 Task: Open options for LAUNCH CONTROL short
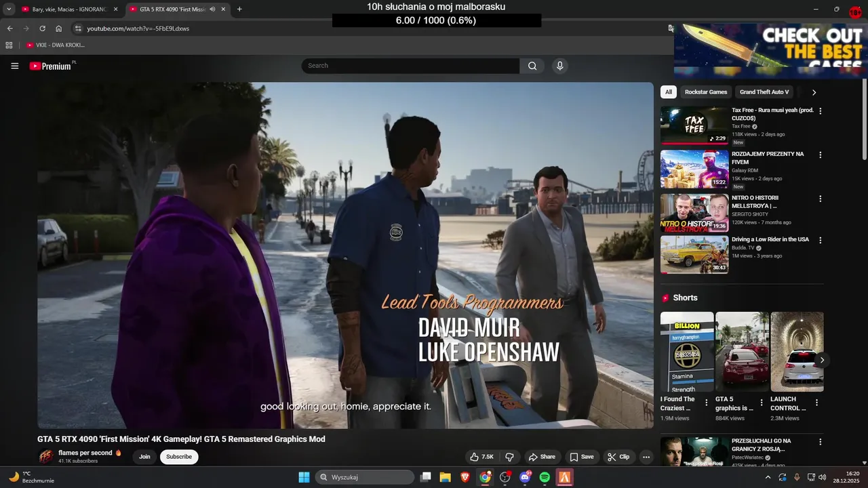pos(816,403)
